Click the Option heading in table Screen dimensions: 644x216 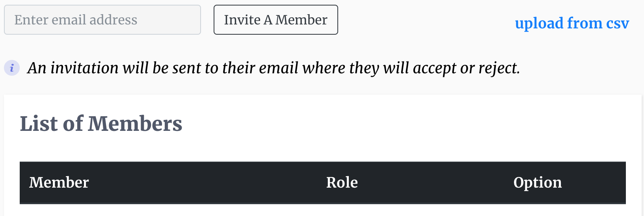pyautogui.click(x=538, y=183)
